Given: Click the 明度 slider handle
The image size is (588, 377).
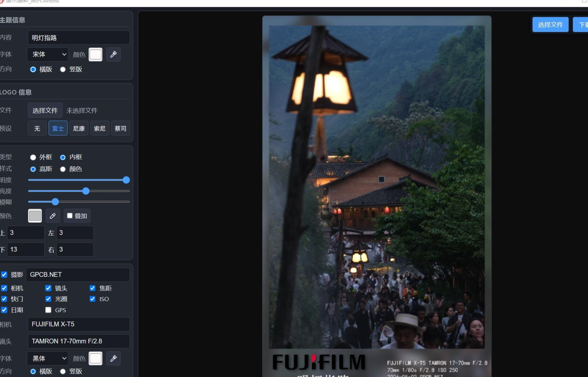Looking at the screenshot, I should tap(126, 180).
